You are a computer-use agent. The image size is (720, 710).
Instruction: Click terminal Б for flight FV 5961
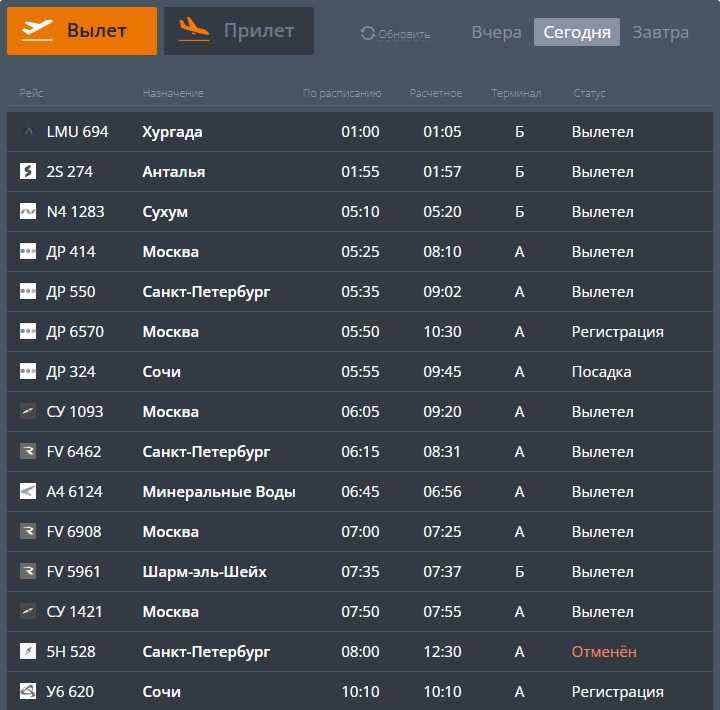519,571
